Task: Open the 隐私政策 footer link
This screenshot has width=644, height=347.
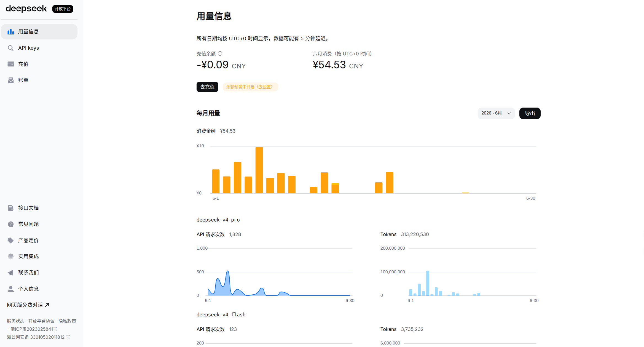Action: click(67, 321)
